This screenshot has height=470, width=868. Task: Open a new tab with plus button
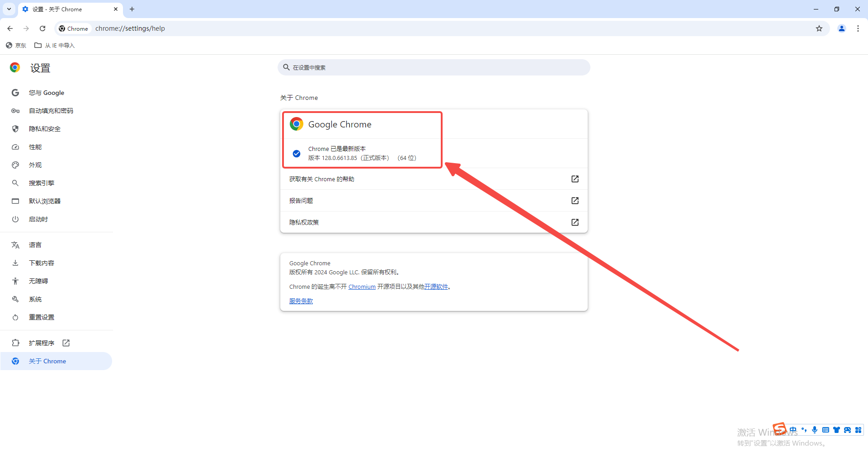pyautogui.click(x=132, y=9)
